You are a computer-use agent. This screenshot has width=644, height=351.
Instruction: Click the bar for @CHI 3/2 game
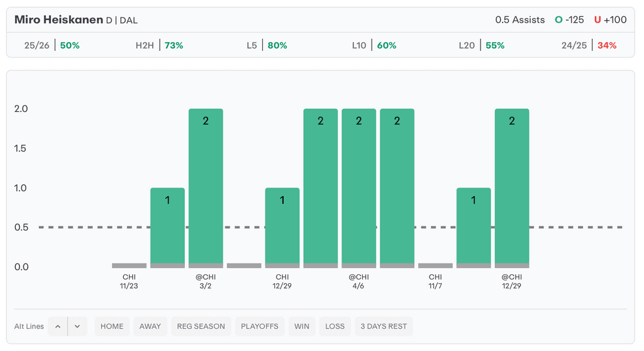click(206, 187)
